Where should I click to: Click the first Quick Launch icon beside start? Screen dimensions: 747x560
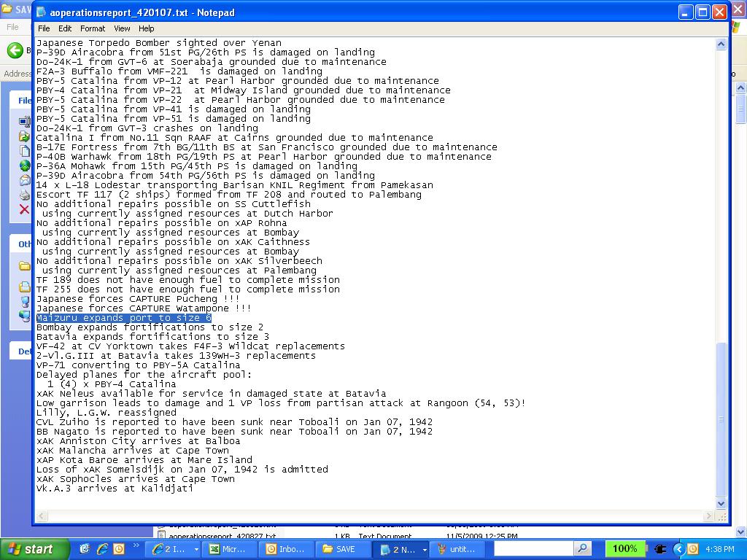(x=85, y=549)
